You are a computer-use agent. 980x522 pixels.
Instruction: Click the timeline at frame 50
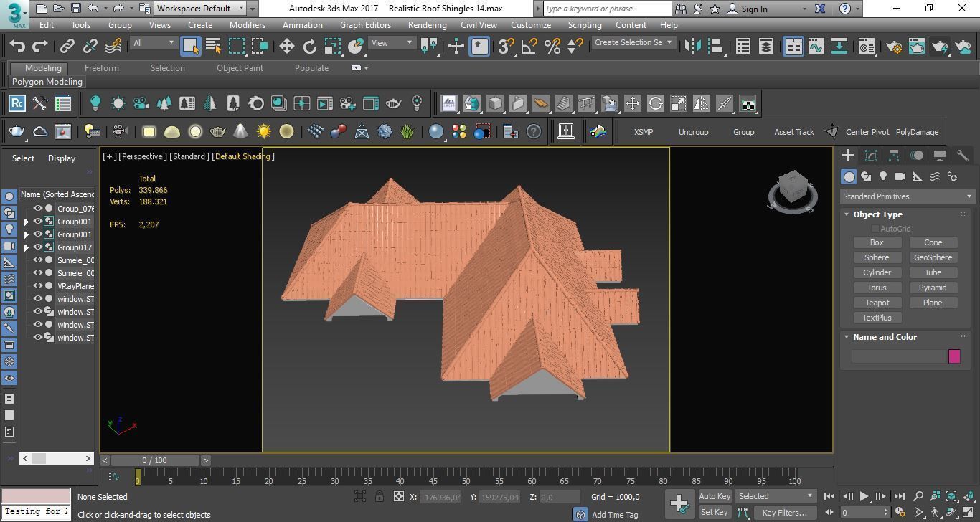(x=466, y=478)
